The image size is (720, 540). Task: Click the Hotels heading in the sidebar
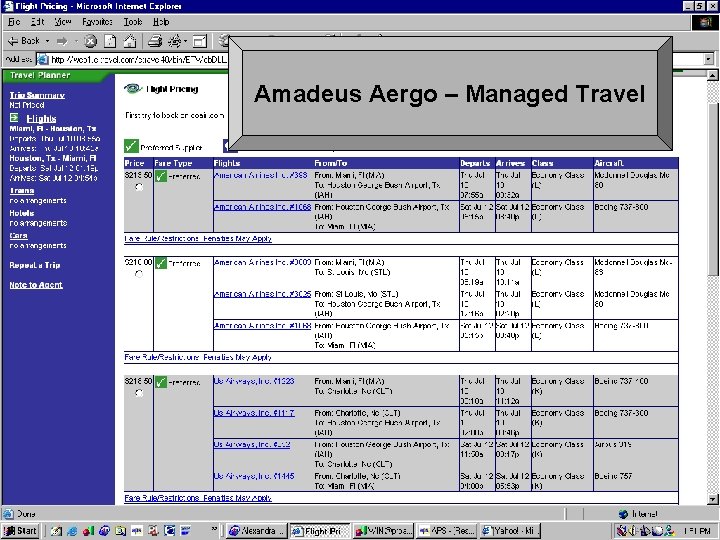(x=22, y=213)
